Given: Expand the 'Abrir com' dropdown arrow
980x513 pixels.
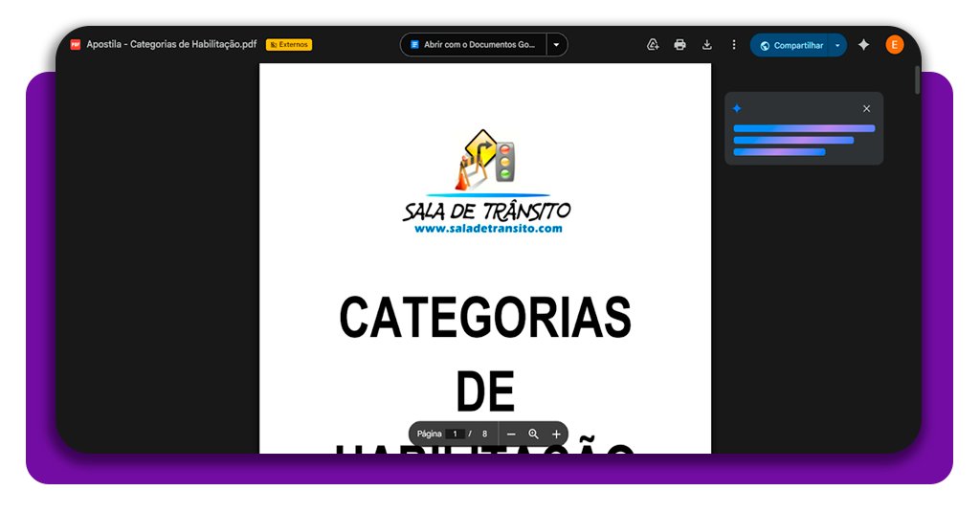Looking at the screenshot, I should pyautogui.click(x=556, y=45).
